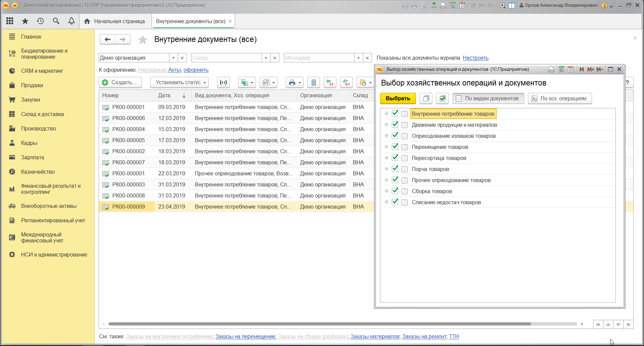Open the notifications bell
Viewport: 644px width, 346px height.
click(71, 21)
